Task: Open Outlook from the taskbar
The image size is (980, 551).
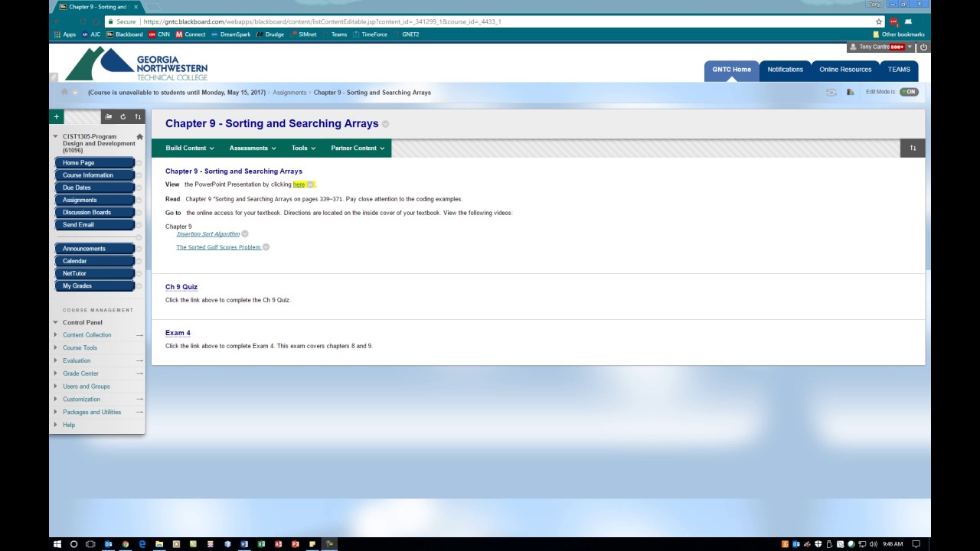Action: (108, 544)
